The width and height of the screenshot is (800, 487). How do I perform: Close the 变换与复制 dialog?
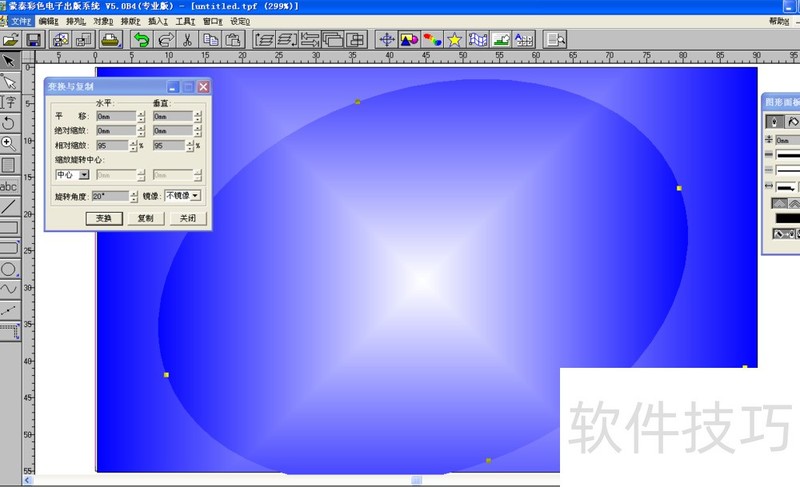203,87
